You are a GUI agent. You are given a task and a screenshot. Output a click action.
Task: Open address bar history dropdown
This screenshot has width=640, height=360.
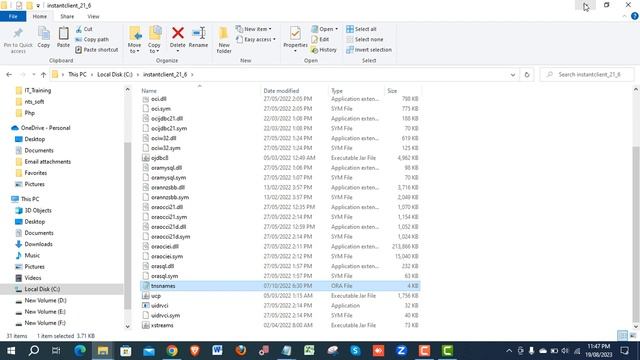(x=513, y=75)
